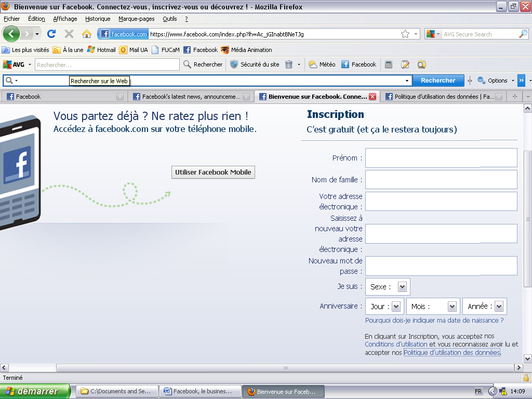Click Sécurité du site shield button
This screenshot has height=399, width=532.
255,64
